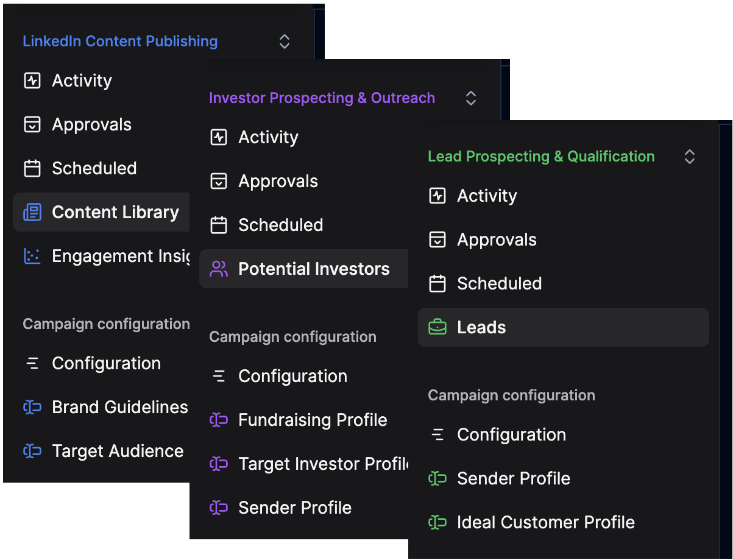The image size is (733, 560).
Task: Click the Approvals inbox icon in the purple sidebar
Action: point(219,181)
